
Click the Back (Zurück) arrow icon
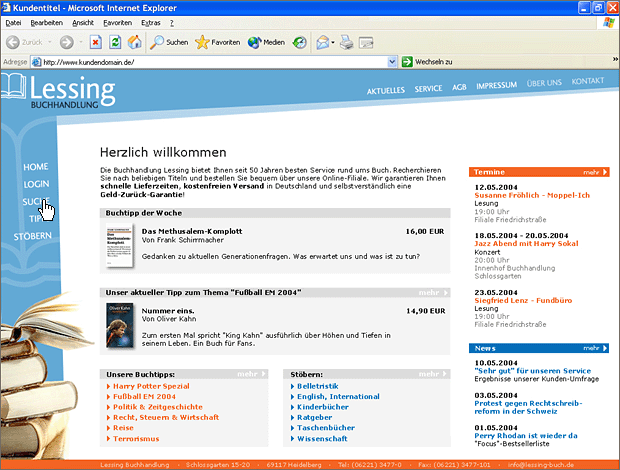pyautogui.click(x=13, y=42)
